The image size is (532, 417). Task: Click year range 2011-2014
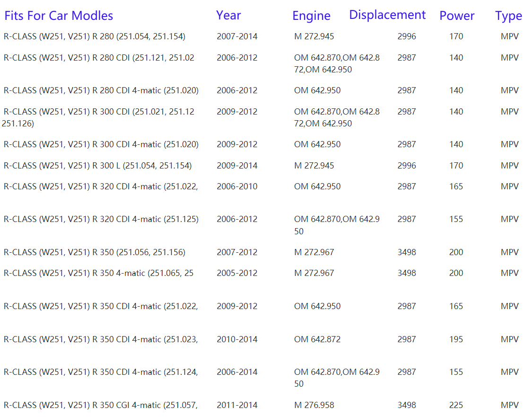pyautogui.click(x=237, y=405)
